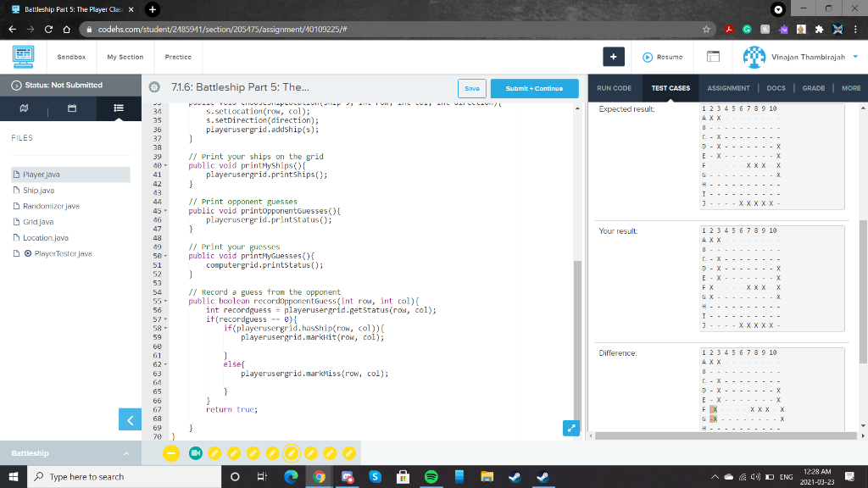Open the settings gear beside the assignment title
868x488 pixels.
point(154,87)
